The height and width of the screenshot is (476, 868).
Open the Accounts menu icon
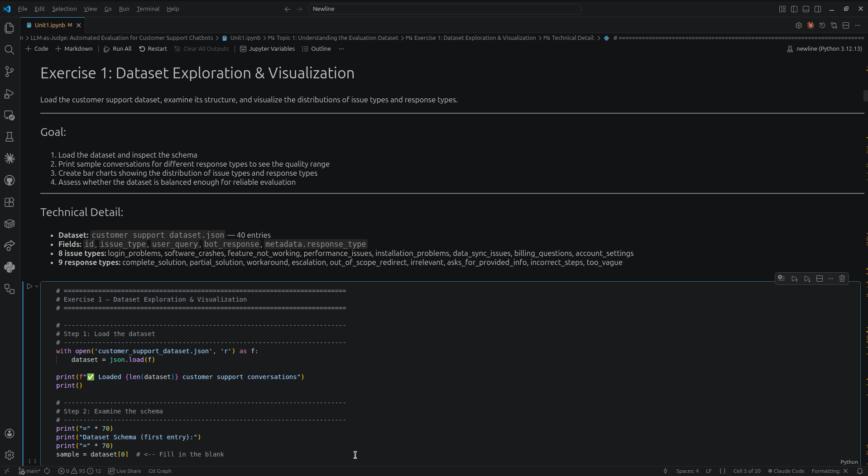10,433
